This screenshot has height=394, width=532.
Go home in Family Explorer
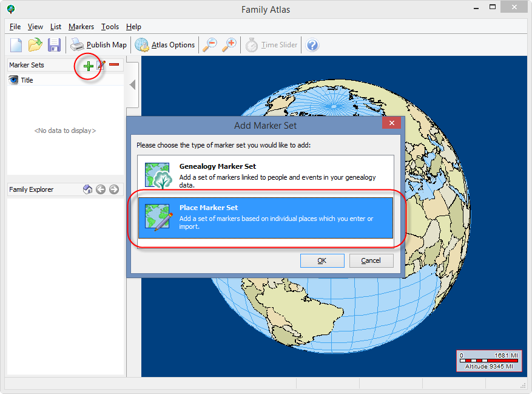(x=87, y=189)
